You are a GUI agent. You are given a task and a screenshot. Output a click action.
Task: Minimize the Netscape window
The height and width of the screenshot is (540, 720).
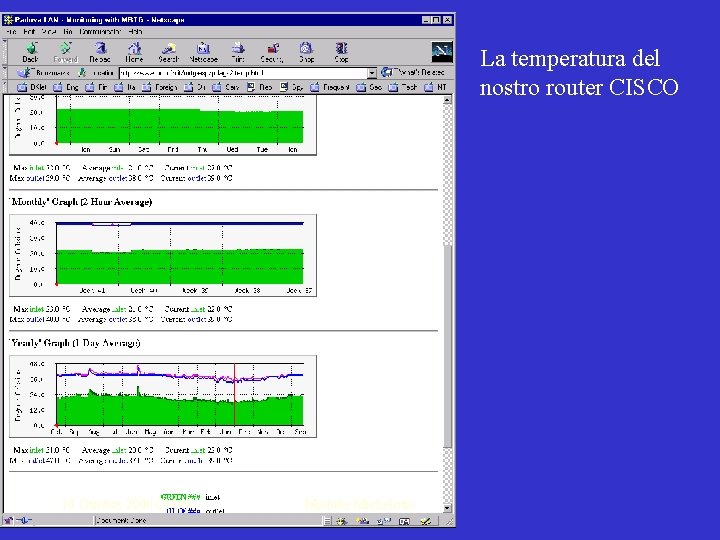click(x=426, y=20)
